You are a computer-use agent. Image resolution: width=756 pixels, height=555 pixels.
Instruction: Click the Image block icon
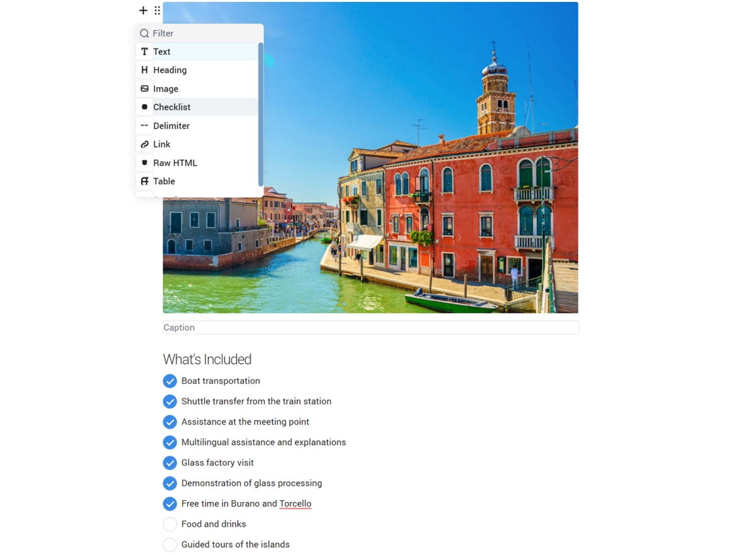pos(144,89)
